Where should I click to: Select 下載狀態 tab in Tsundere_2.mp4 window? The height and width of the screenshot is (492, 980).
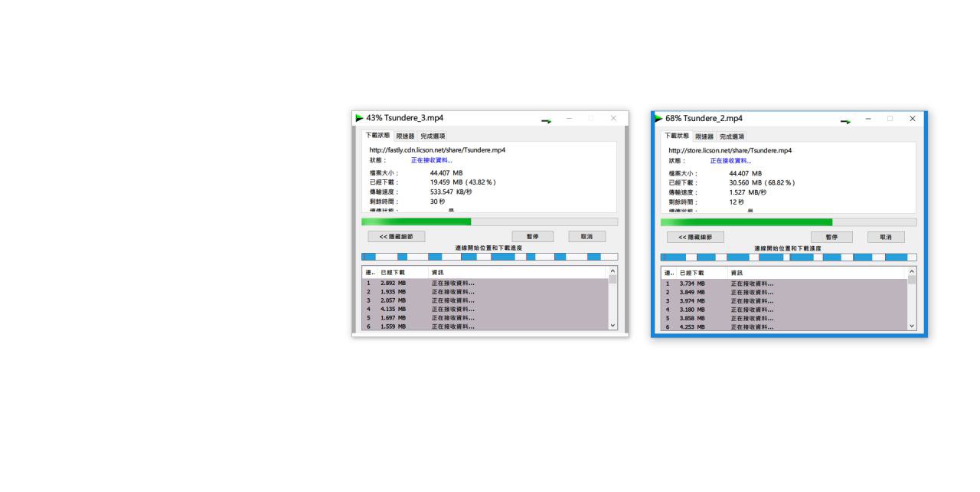click(x=676, y=135)
